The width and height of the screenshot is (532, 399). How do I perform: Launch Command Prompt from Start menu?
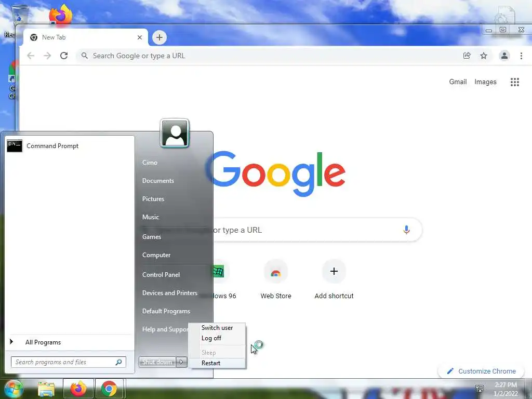click(x=70, y=146)
